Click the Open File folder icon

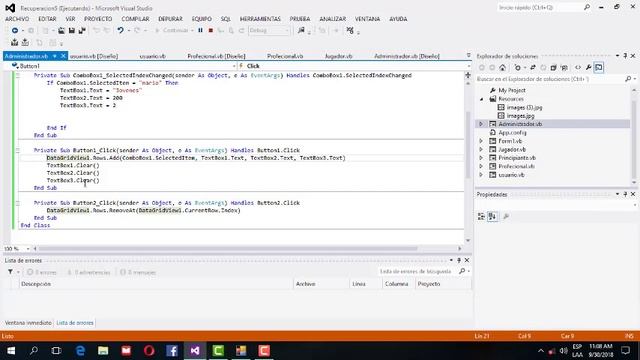pos(61,31)
